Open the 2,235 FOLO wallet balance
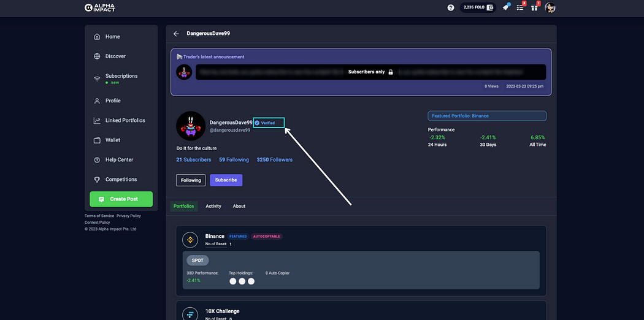Screen dimensions: 644x320 click(478, 7)
